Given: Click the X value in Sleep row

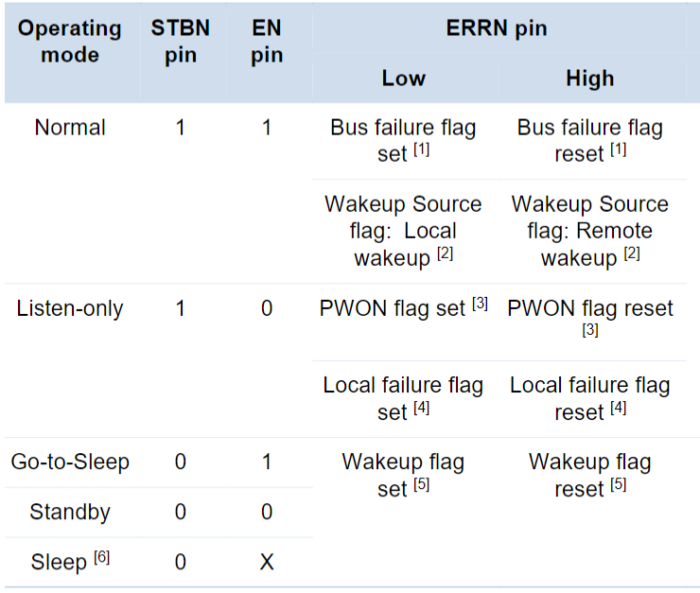Looking at the screenshot, I should pyautogui.click(x=267, y=562).
